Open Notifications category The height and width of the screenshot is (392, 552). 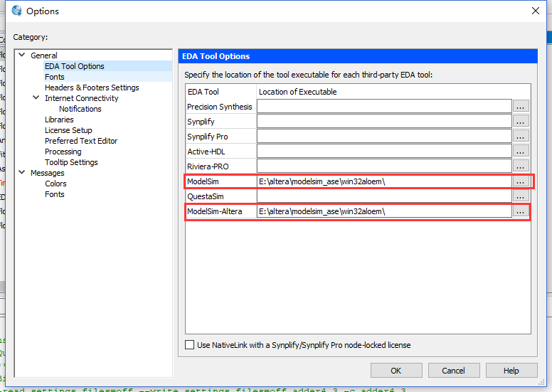click(80, 109)
